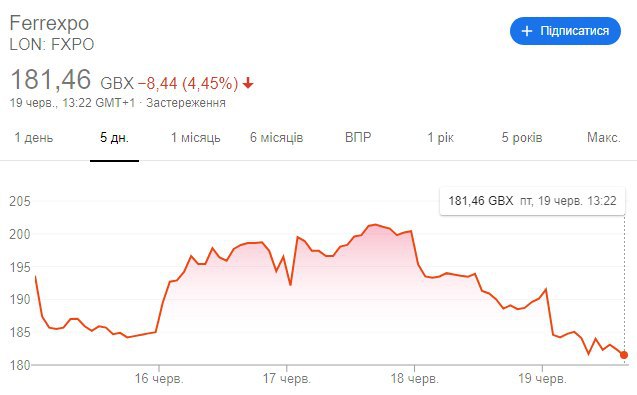Select the 5 дн. range tab
Viewport: 637px width, 395px height.
click(114, 138)
